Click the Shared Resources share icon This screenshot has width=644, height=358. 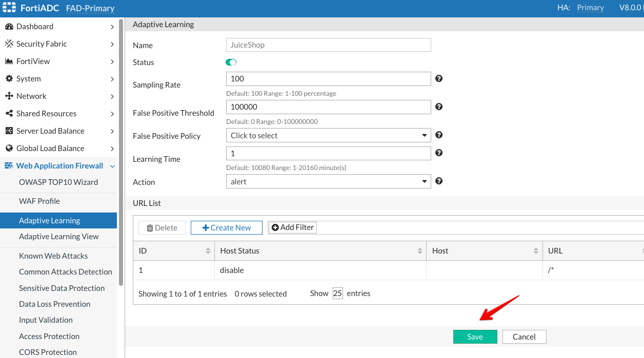click(9, 114)
